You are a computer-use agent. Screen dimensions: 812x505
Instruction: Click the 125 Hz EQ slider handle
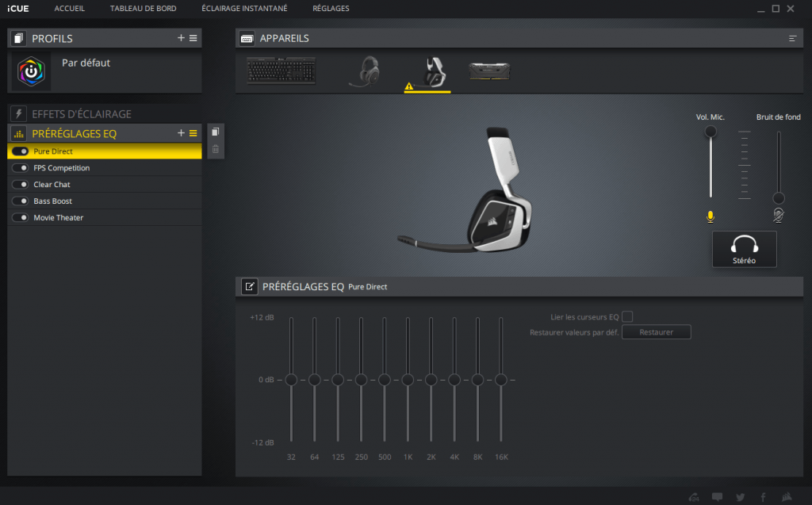[338, 380]
